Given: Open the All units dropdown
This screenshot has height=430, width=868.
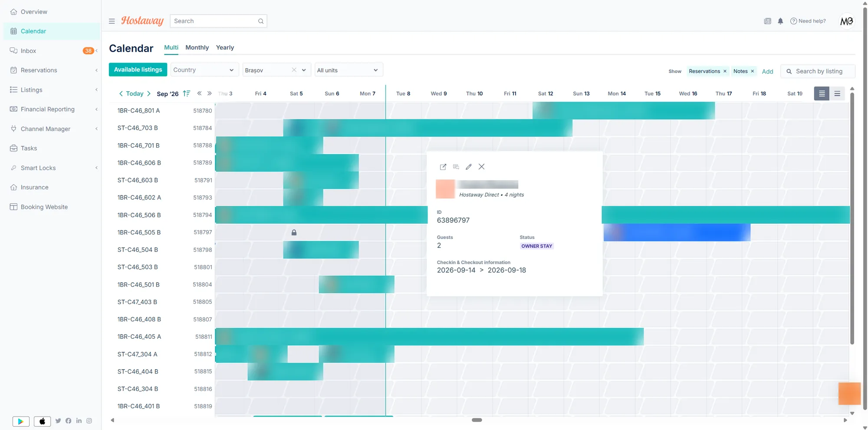Looking at the screenshot, I should [x=349, y=70].
